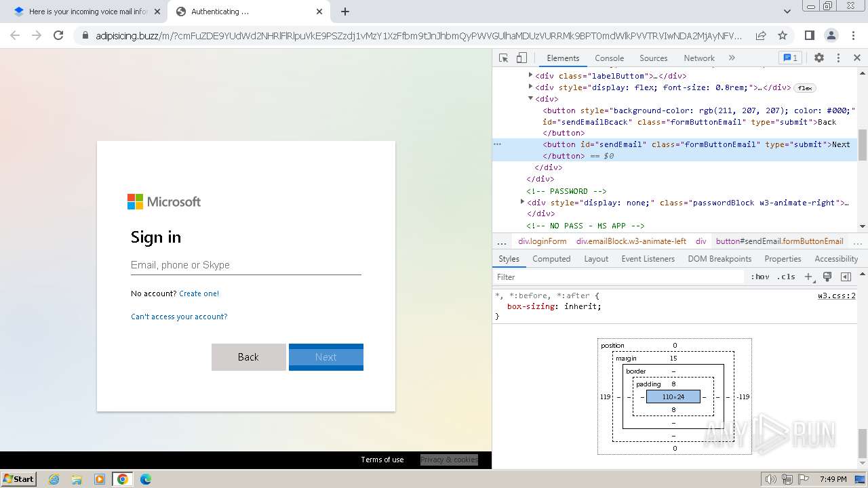The width and height of the screenshot is (868, 488).
Task: Open a new browser tab
Action: click(x=345, y=12)
